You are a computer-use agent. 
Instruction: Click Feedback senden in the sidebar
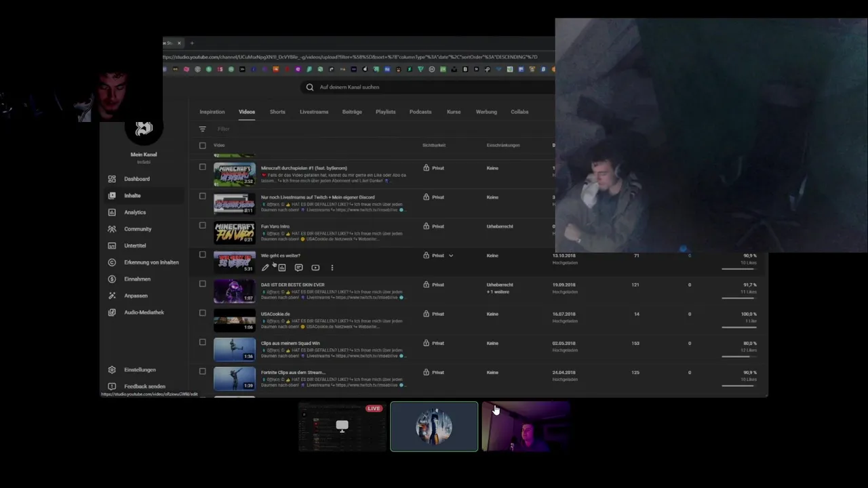click(144, 386)
